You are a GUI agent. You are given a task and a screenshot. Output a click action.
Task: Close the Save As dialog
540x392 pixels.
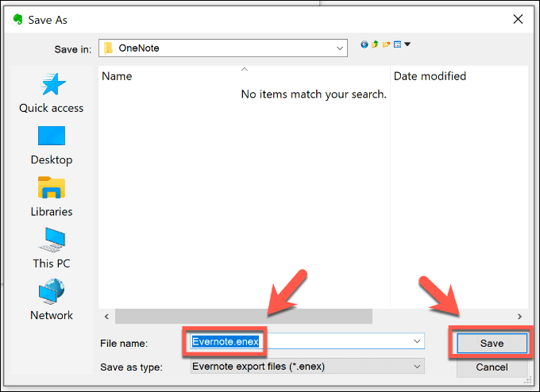coord(518,19)
